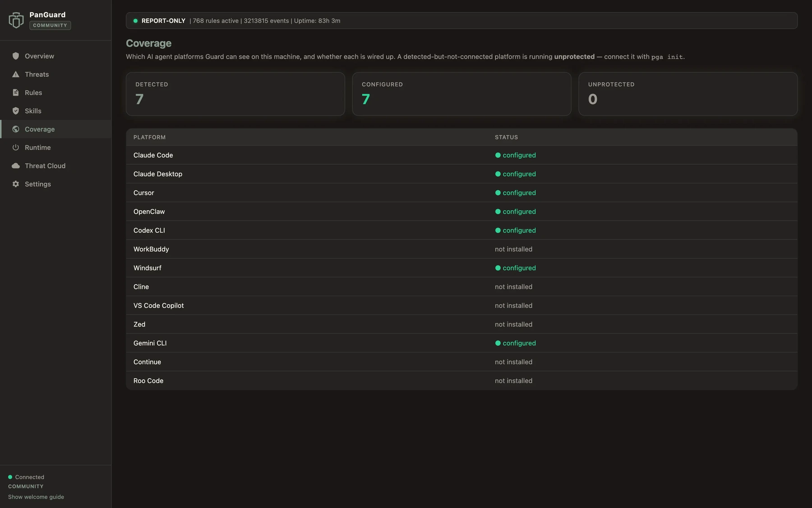This screenshot has height=508, width=812.
Task: Click the VS Code Copilot platform name
Action: click(159, 306)
